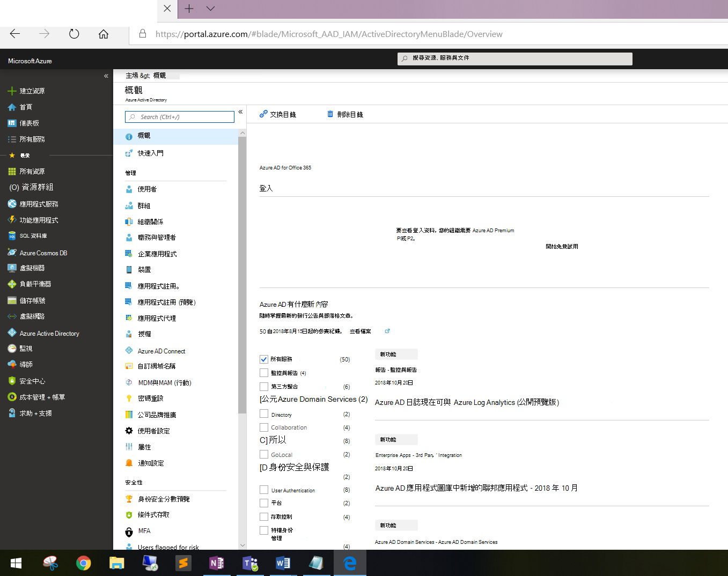Click the resources search field at top

coord(514,58)
